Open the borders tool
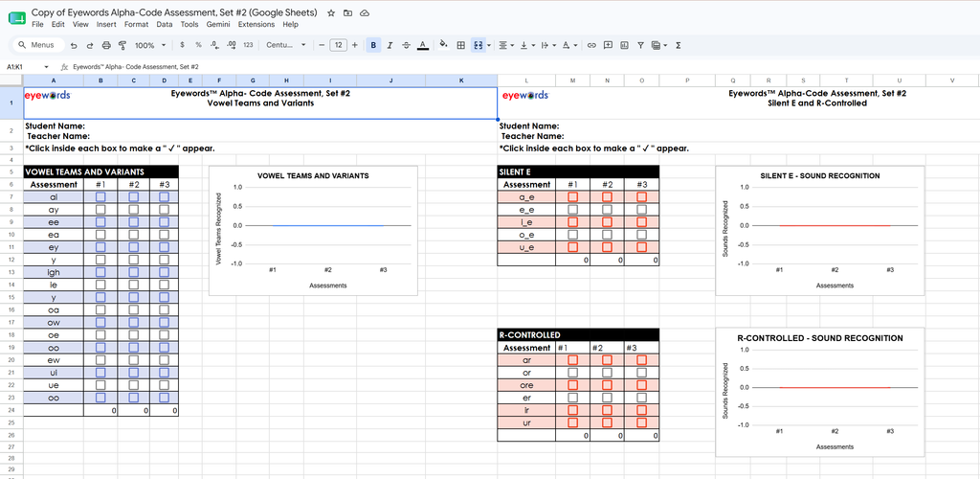Viewport: 980px width, 479px height. click(x=460, y=45)
